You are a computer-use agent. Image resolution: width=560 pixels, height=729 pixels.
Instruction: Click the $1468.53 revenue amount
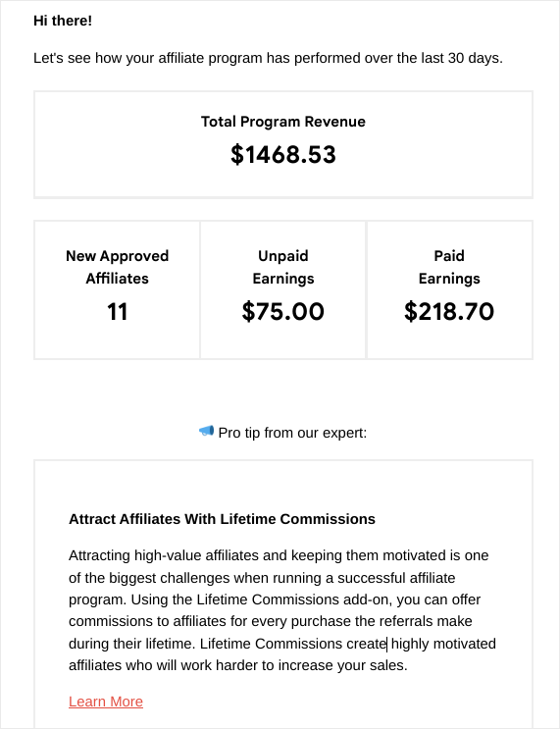pyautogui.click(x=283, y=154)
